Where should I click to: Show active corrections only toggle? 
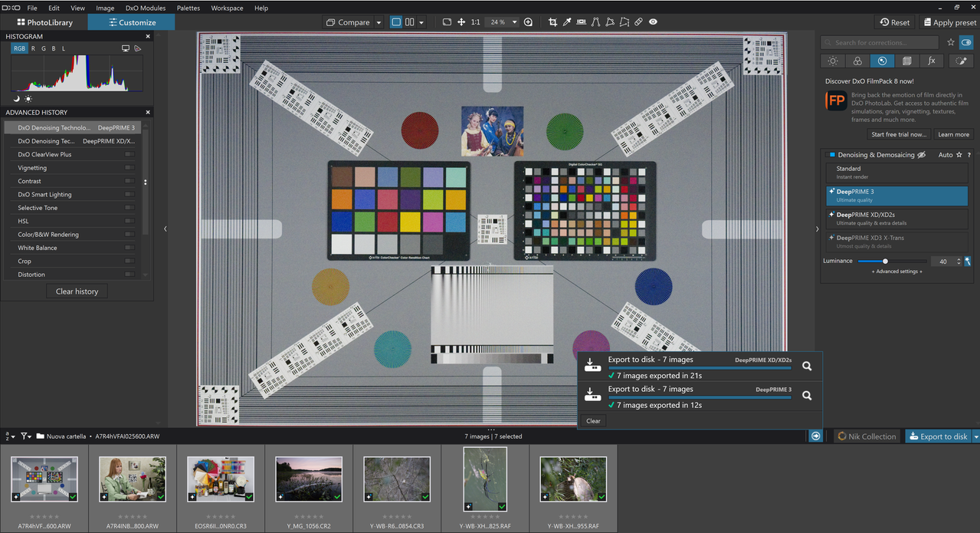(966, 43)
